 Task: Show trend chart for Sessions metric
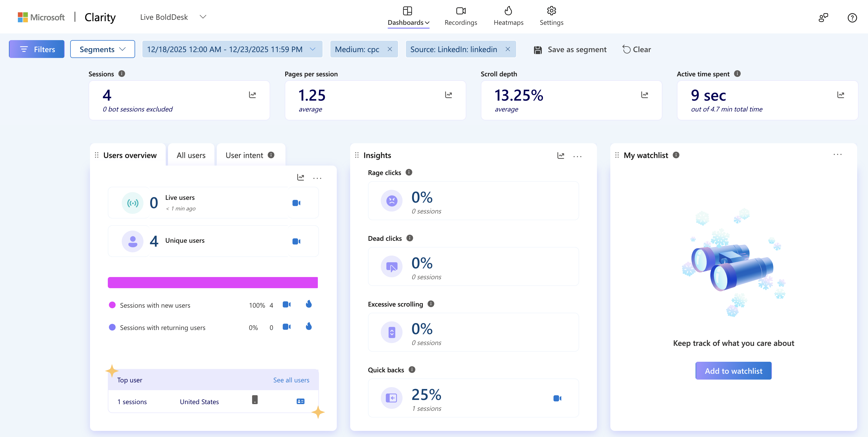point(252,95)
